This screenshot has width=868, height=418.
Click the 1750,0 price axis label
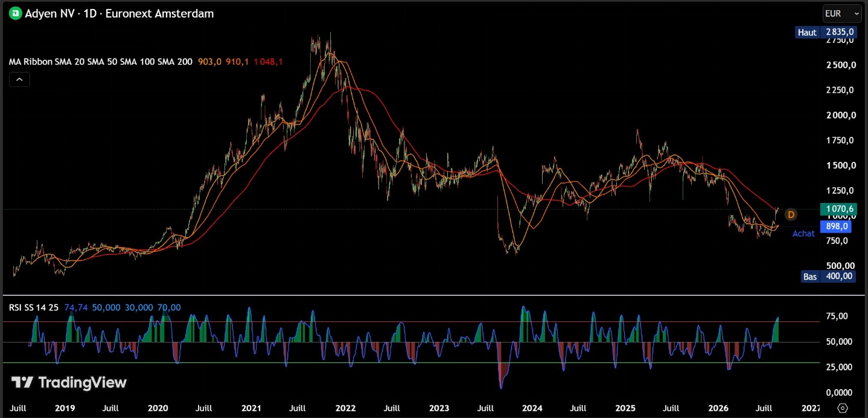840,140
